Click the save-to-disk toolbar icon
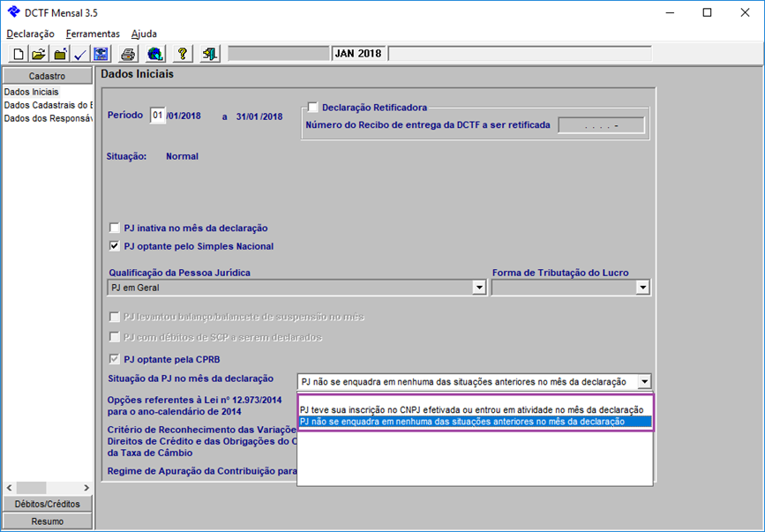 tap(101, 54)
